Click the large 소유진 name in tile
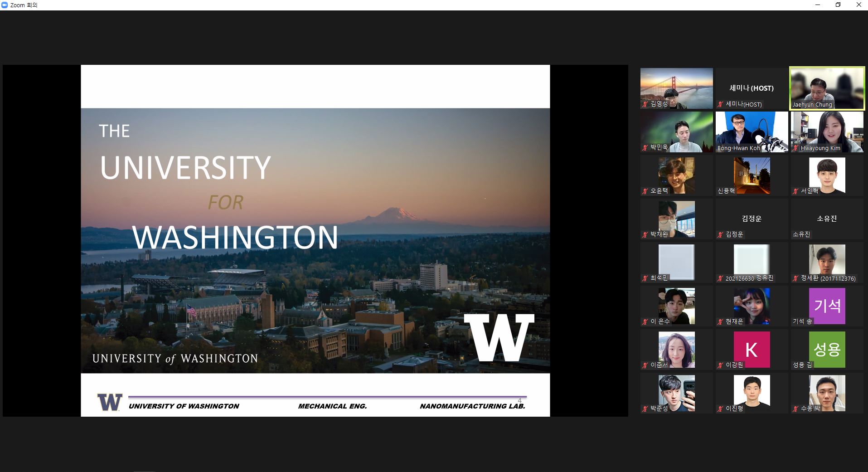The width and height of the screenshot is (868, 472). tap(827, 219)
